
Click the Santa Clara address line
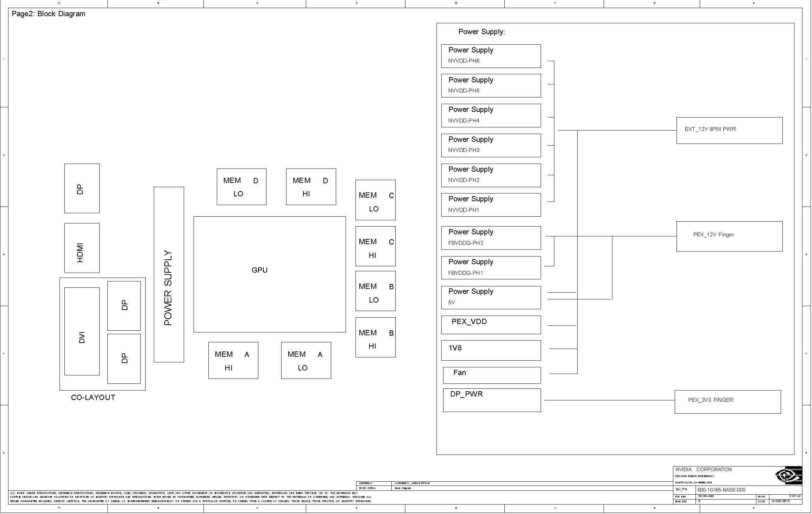point(693,483)
